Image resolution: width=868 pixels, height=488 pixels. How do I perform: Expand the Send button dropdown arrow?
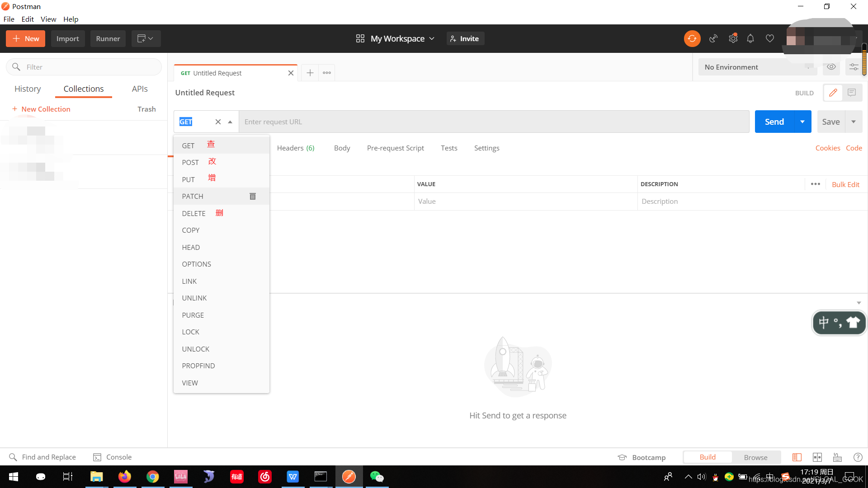click(802, 122)
